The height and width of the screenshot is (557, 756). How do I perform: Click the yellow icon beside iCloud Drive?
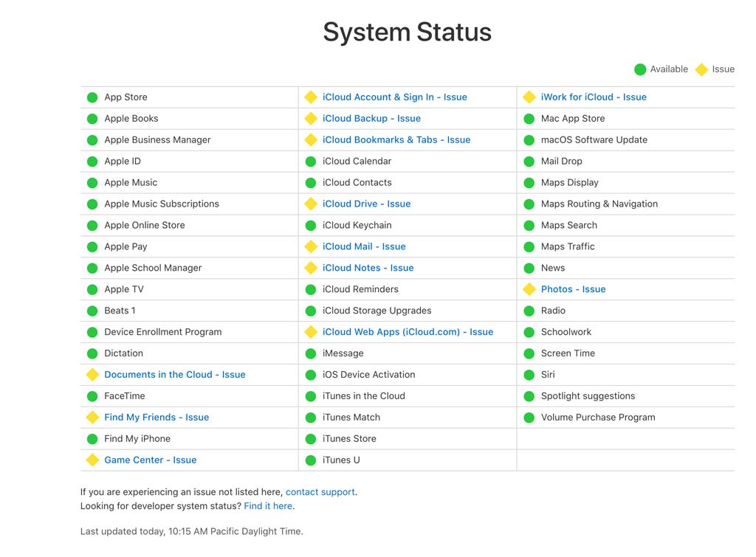311,204
